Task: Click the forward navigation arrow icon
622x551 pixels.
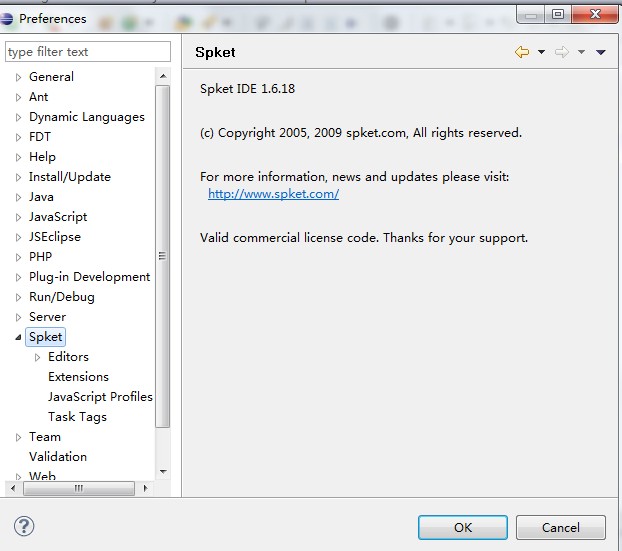Action: coord(562,52)
